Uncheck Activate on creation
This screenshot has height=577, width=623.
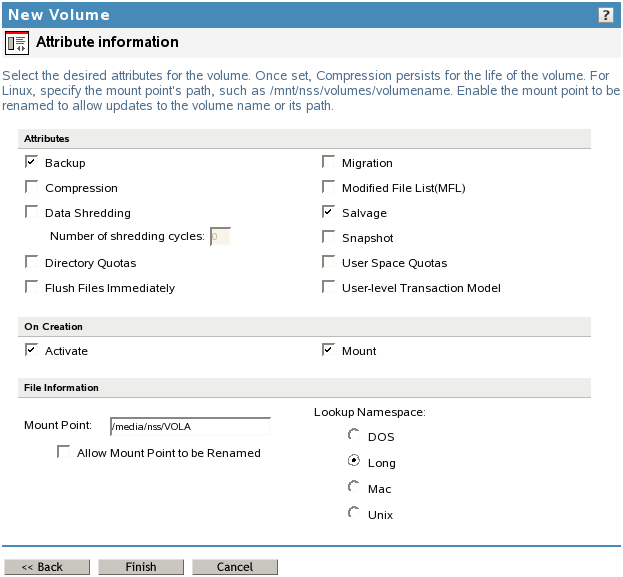[32, 350]
